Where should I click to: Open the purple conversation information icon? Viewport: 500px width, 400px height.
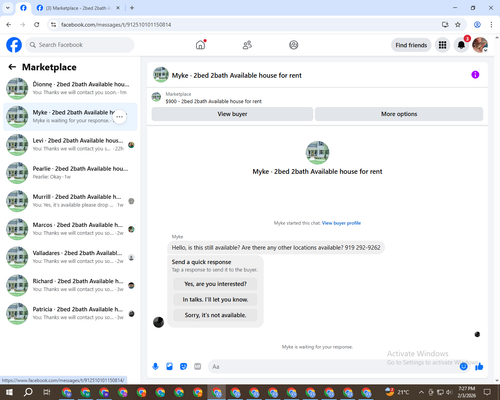point(475,75)
